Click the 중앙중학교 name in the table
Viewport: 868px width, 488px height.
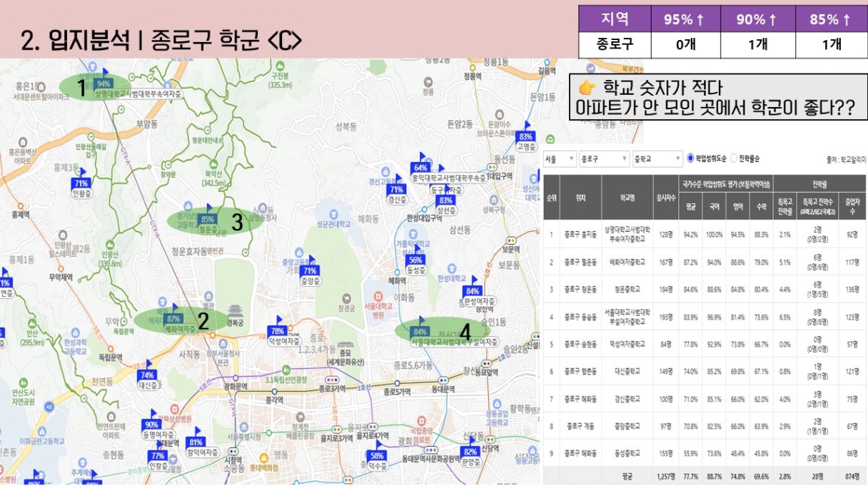(x=627, y=426)
